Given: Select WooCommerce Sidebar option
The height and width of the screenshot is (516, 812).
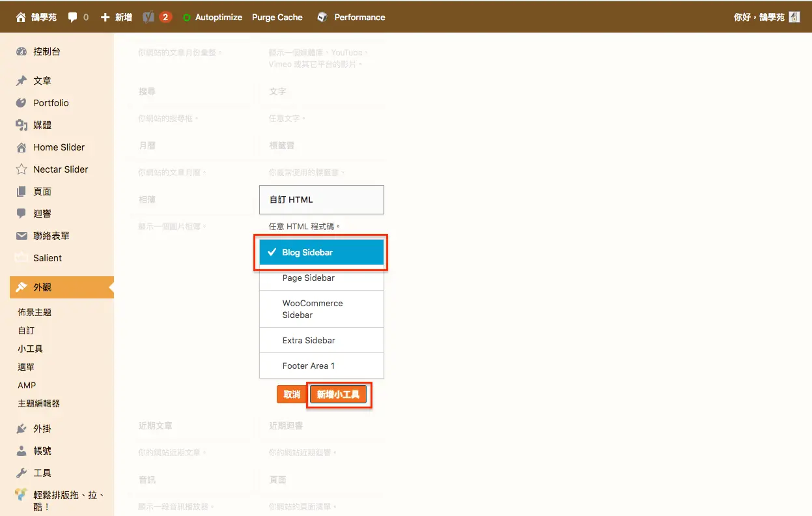Looking at the screenshot, I should (322, 309).
